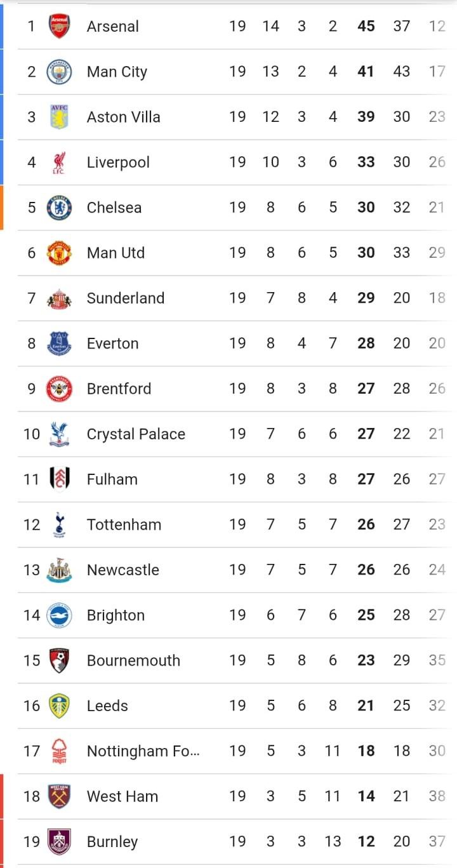Click the Burnley team name
The image size is (457, 868).
[x=112, y=842]
